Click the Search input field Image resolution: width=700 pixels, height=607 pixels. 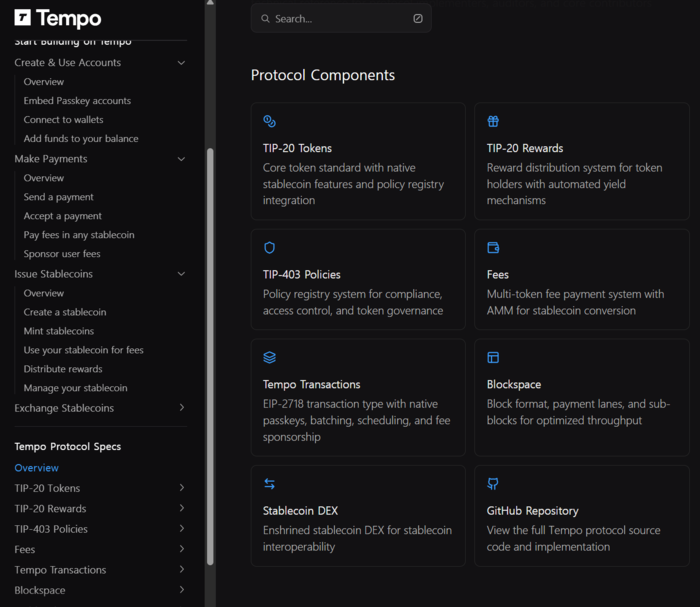[x=340, y=18]
